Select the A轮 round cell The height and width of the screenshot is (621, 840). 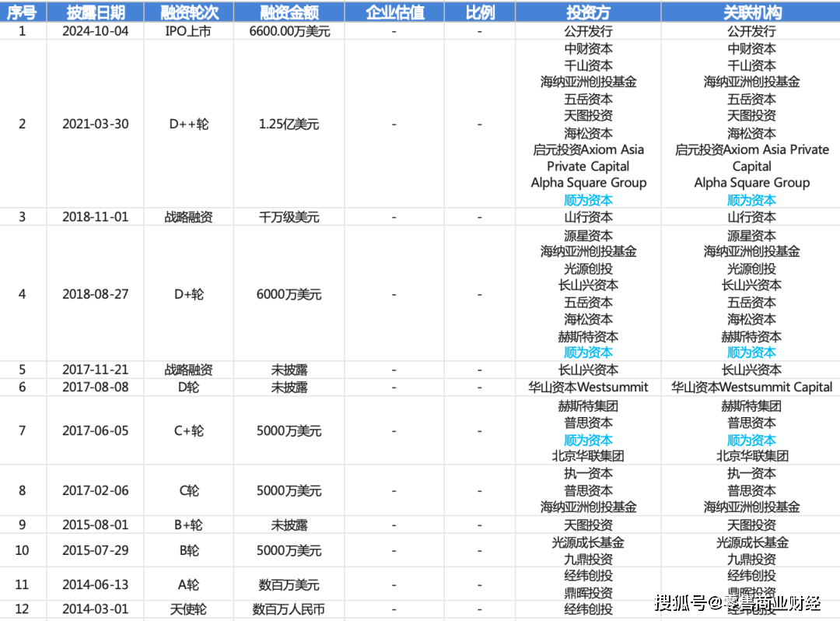tap(188, 584)
